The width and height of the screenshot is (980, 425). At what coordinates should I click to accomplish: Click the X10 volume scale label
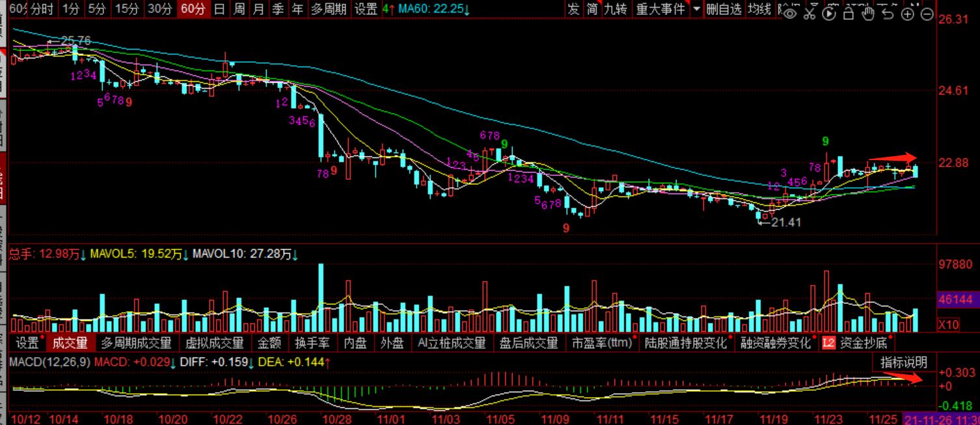click(x=948, y=325)
